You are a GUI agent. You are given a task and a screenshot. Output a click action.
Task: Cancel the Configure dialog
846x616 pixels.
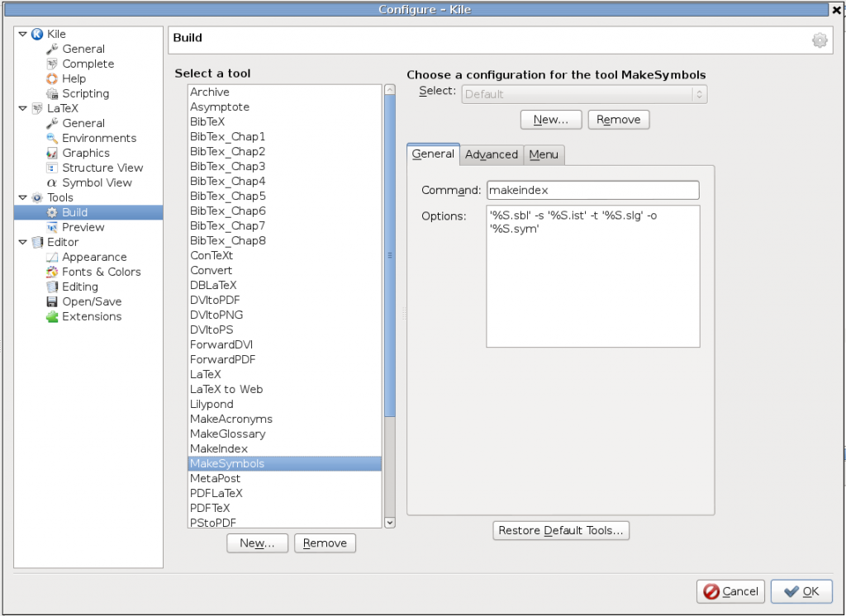730,592
